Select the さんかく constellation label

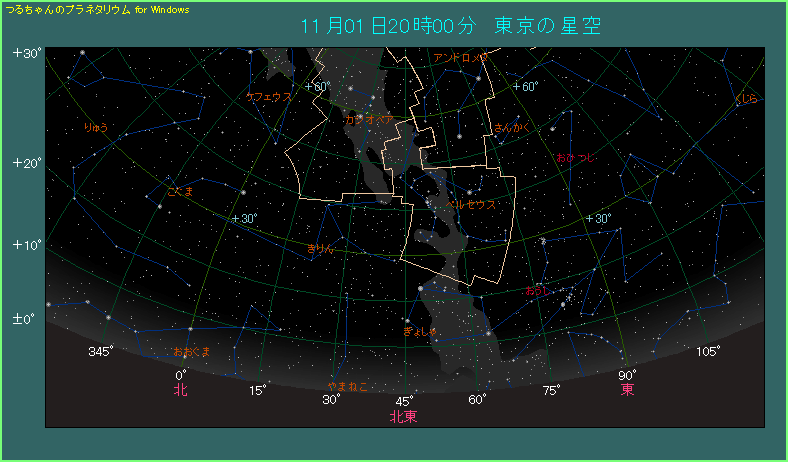511,128
